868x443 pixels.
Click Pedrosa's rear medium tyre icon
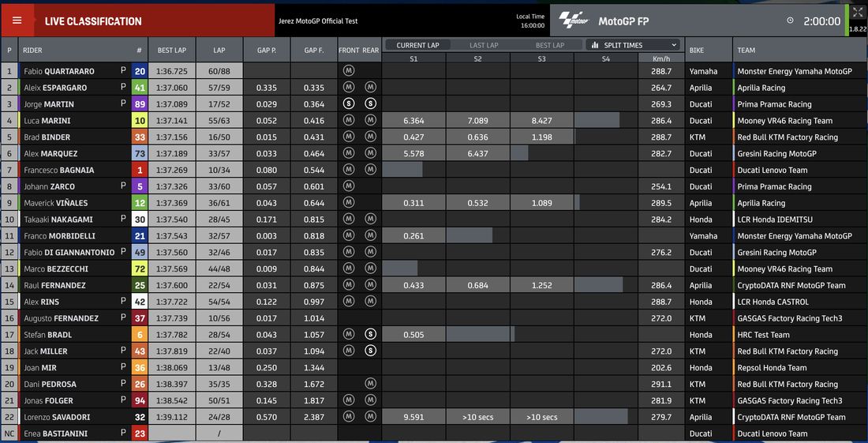pos(370,384)
